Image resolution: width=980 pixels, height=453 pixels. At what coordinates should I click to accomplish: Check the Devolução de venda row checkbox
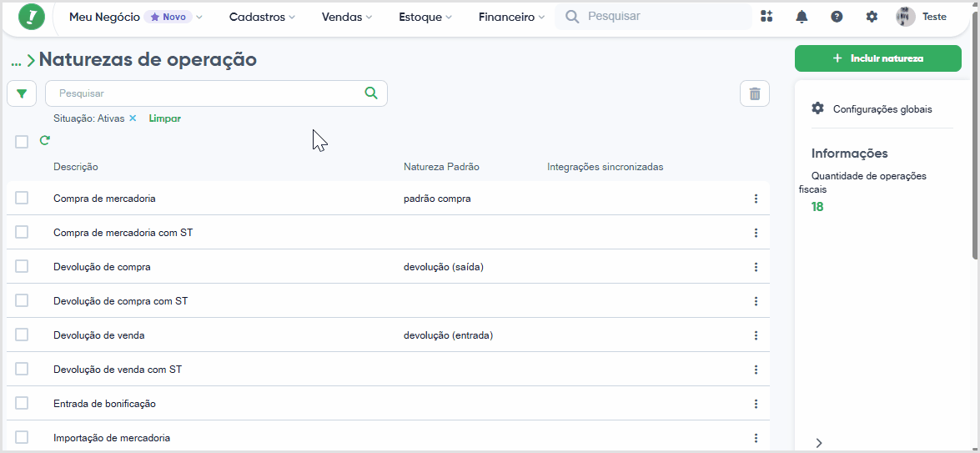point(22,335)
